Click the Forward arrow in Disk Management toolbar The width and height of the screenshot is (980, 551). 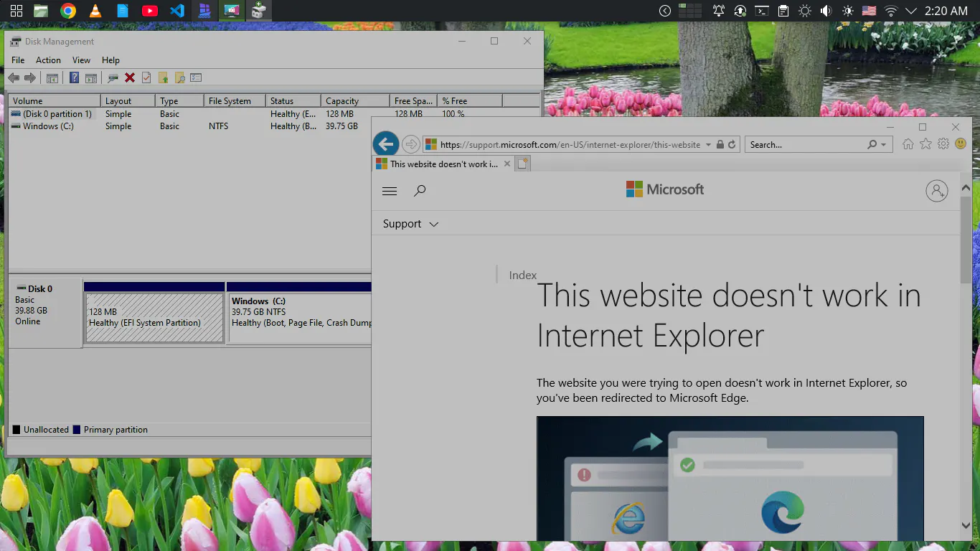click(30, 77)
